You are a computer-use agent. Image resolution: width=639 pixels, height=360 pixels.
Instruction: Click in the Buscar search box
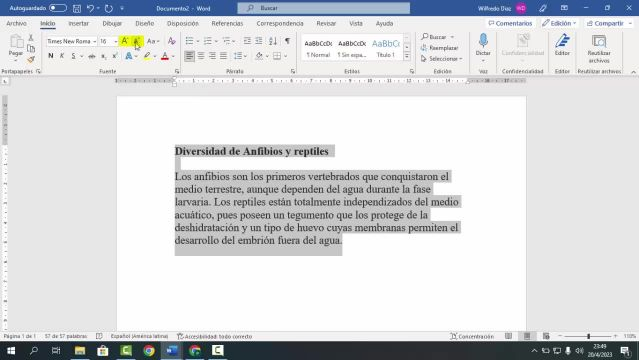324,8
